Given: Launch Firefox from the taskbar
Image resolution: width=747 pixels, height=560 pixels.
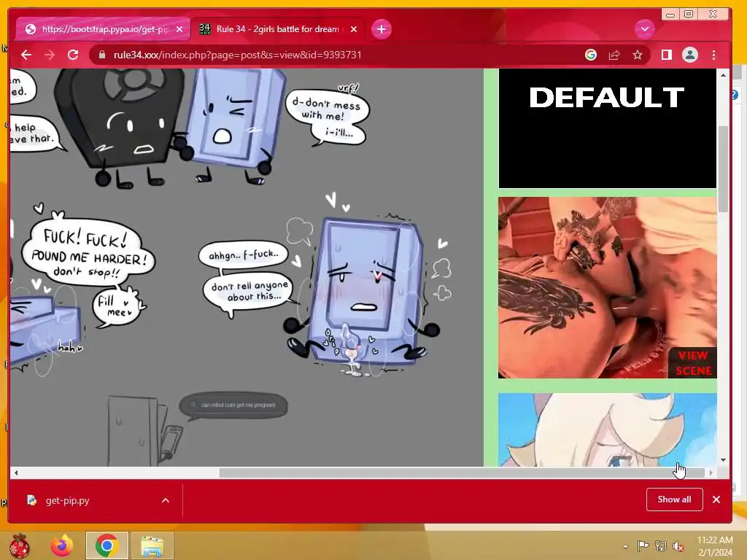Looking at the screenshot, I should (x=62, y=545).
